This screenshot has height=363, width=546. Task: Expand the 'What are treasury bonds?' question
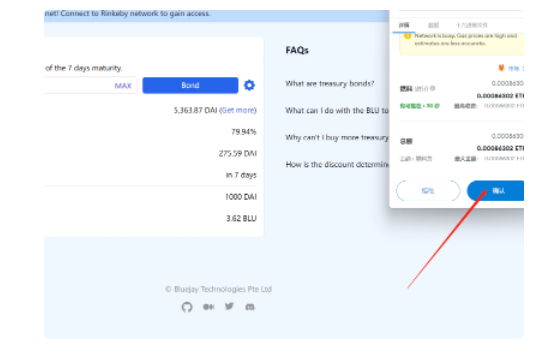click(329, 84)
